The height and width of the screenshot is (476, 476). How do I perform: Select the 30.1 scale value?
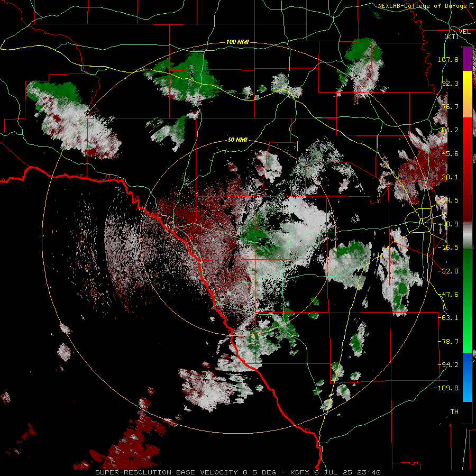(x=450, y=177)
